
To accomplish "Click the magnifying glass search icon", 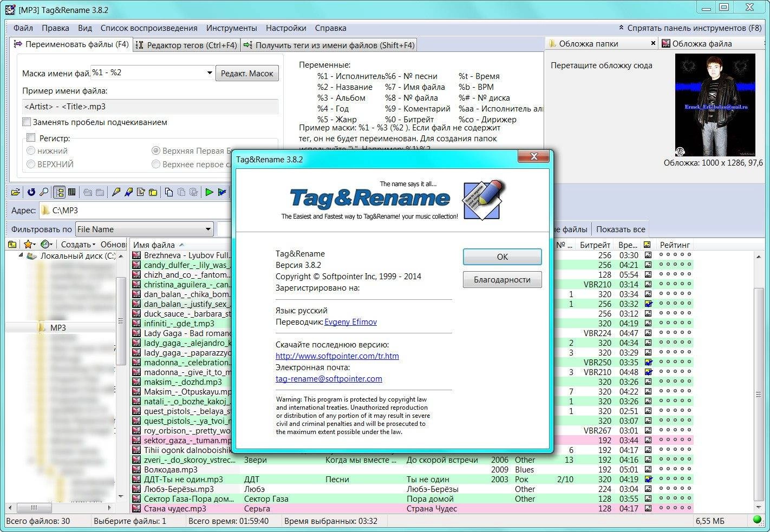I will tap(44, 192).
